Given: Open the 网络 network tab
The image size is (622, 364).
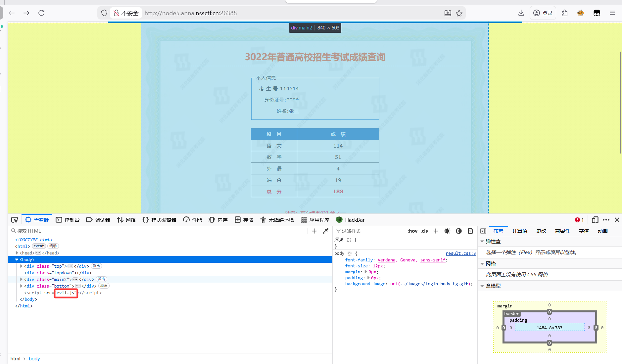Looking at the screenshot, I should pyautogui.click(x=126, y=220).
